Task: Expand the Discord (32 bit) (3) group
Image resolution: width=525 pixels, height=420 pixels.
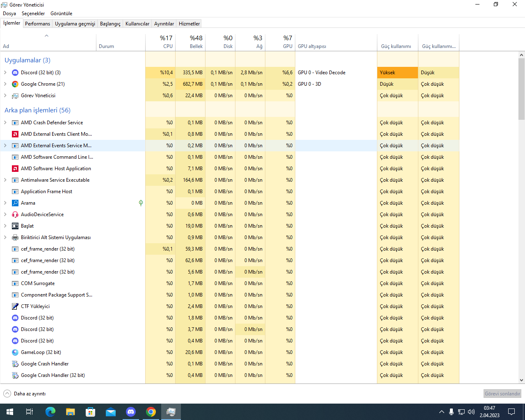Action: click(5, 73)
